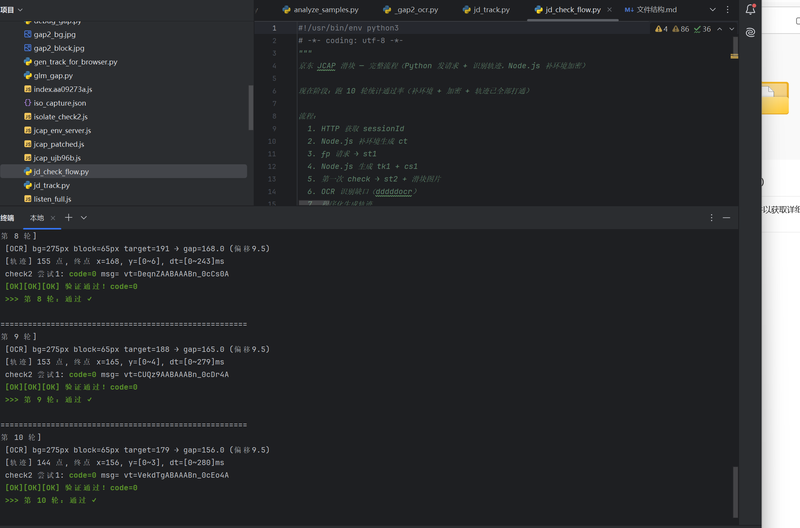
Task: Show hidden editor tabs dropdown
Action: (713, 10)
